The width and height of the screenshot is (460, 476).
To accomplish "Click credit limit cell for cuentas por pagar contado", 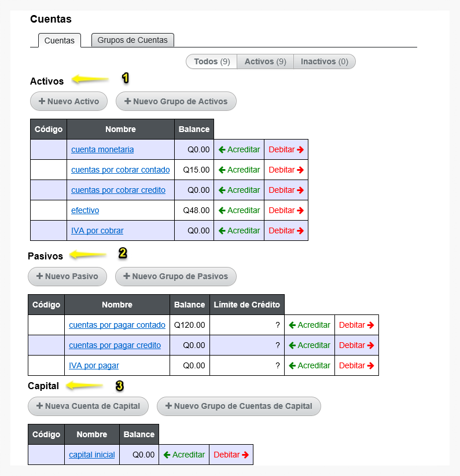I will [x=247, y=325].
